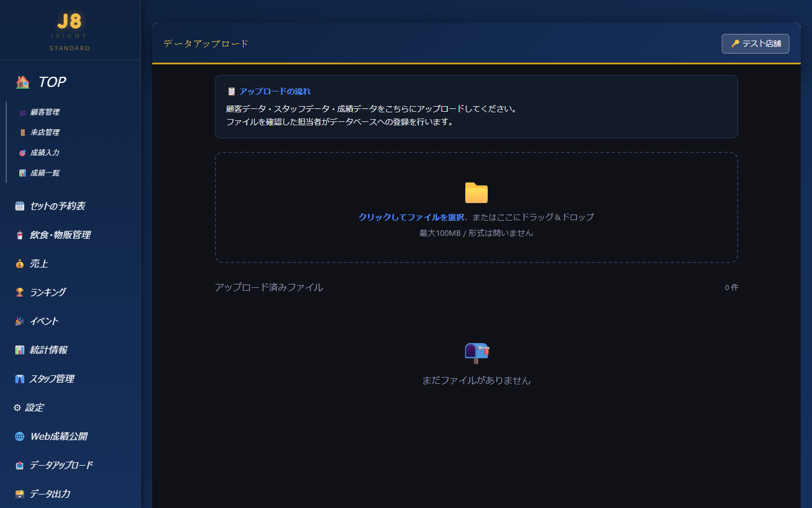The width and height of the screenshot is (812, 508).
Task: Click the house icon beside TOP
Action: click(23, 82)
